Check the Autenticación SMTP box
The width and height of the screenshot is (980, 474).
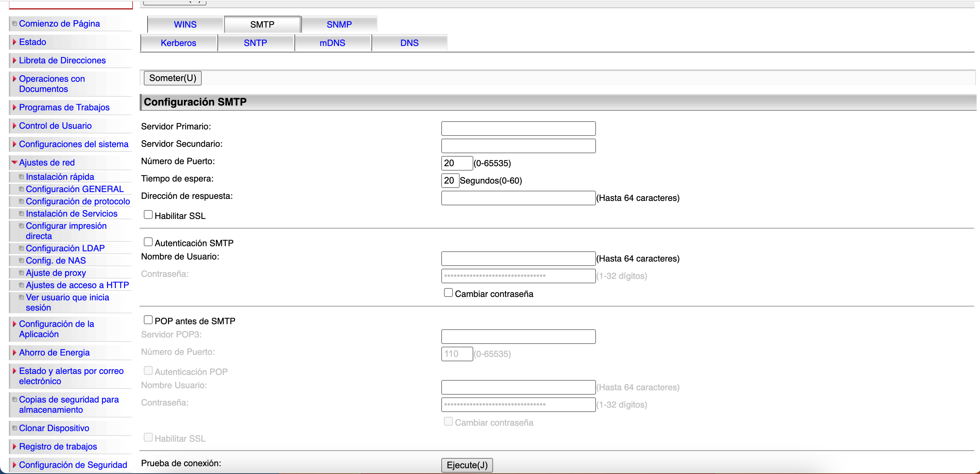coord(148,242)
